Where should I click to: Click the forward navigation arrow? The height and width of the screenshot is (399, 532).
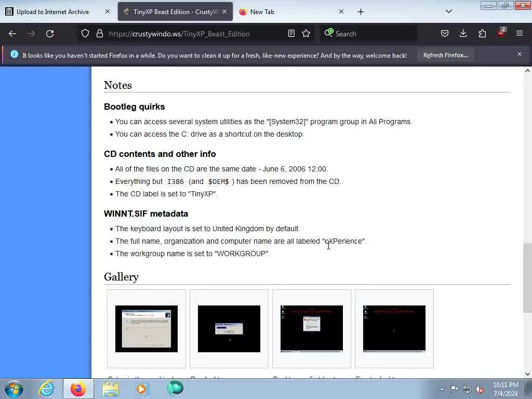click(31, 34)
